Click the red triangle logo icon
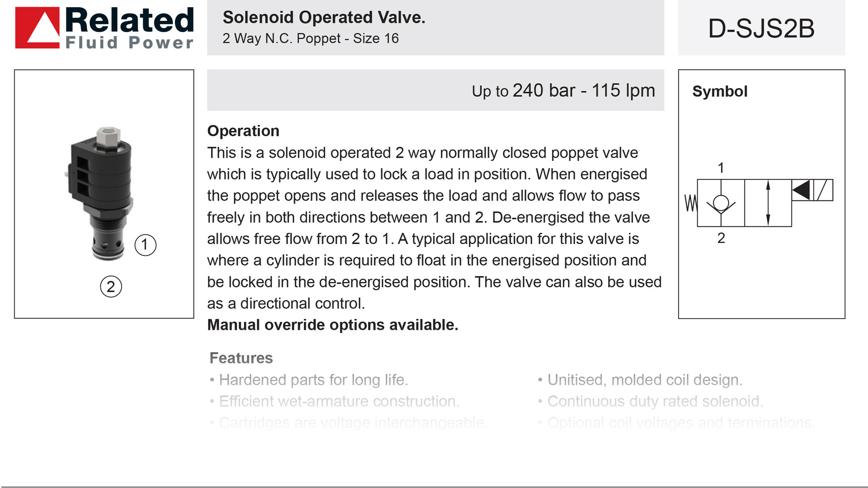Image resolution: width=868 pixels, height=488 pixels. (x=37, y=28)
